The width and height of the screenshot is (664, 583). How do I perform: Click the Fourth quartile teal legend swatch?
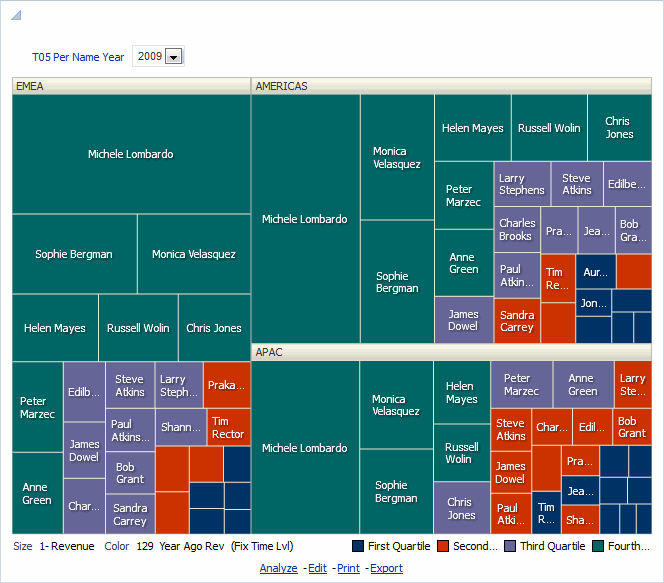click(x=599, y=546)
